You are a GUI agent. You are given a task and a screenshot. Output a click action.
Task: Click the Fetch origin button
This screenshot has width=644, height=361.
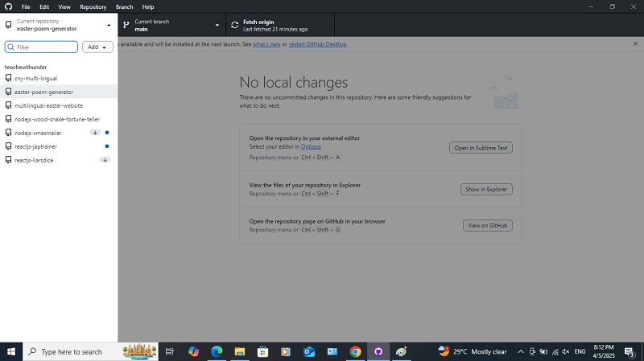pos(280,25)
